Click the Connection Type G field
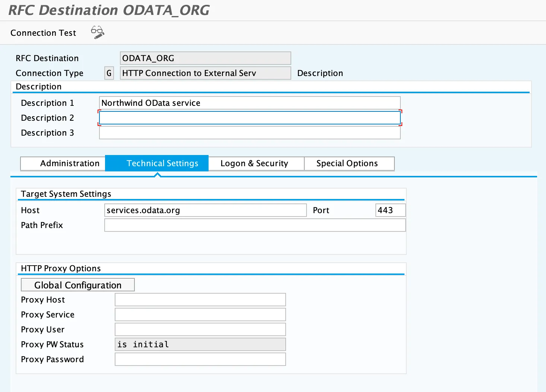Viewport: 546px width, 392px height. pyautogui.click(x=109, y=73)
